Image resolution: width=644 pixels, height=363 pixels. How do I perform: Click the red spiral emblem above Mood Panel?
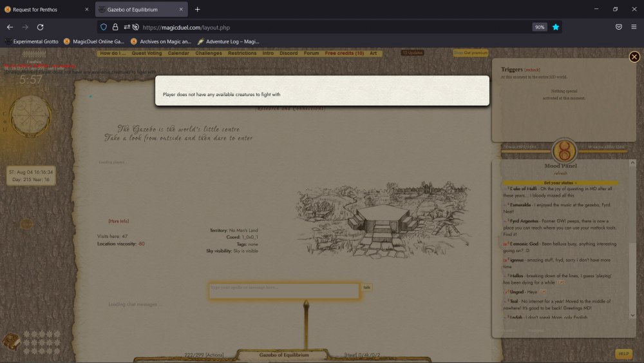coord(563,150)
